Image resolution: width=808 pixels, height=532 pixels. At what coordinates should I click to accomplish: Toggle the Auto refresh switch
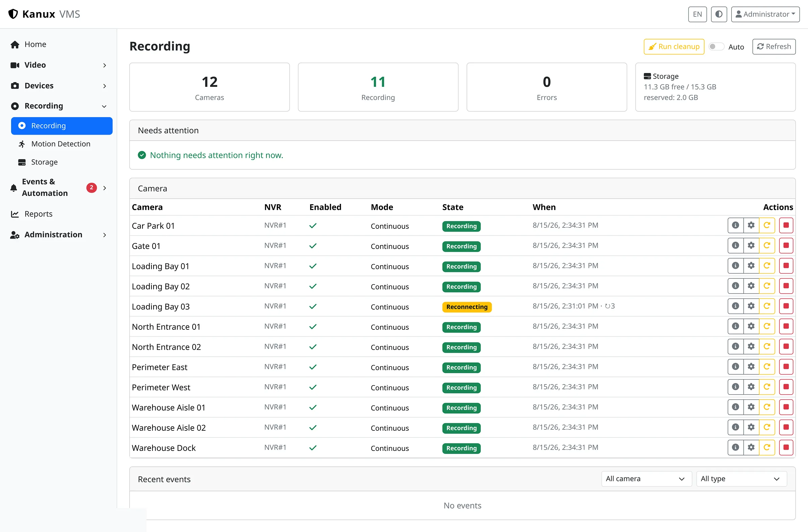pos(716,47)
